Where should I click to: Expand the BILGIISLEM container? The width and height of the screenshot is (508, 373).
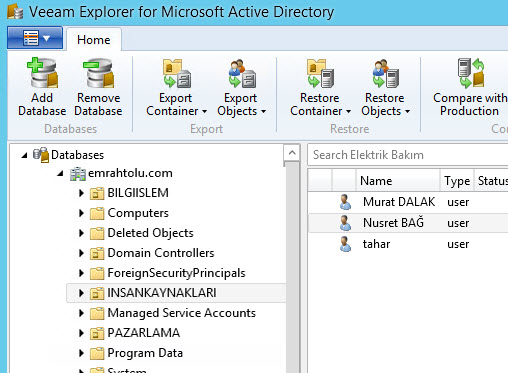(x=81, y=193)
